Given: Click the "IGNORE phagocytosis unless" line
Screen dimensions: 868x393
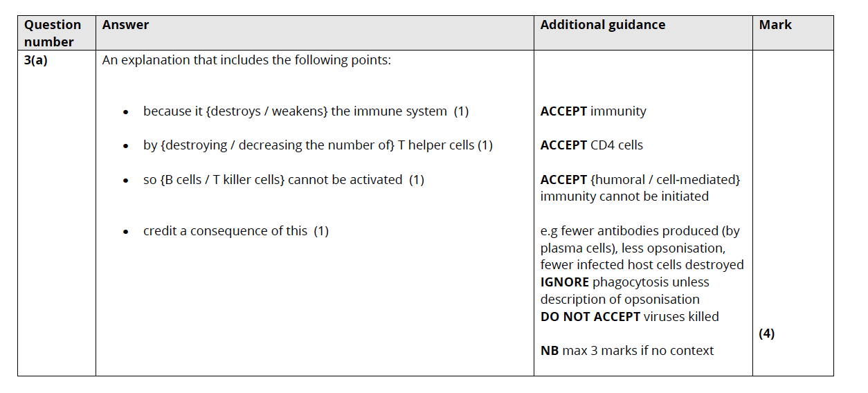Looking at the screenshot, I should click(624, 282).
